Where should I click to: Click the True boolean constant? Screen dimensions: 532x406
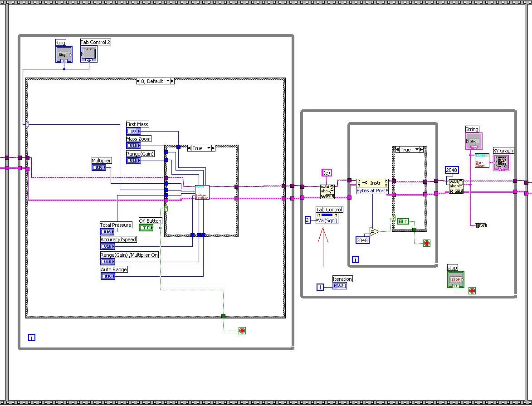click(403, 221)
